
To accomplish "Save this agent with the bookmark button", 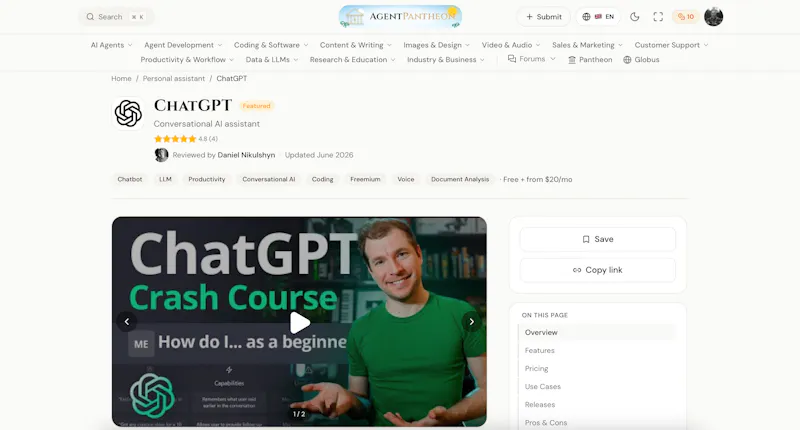I will 597,239.
